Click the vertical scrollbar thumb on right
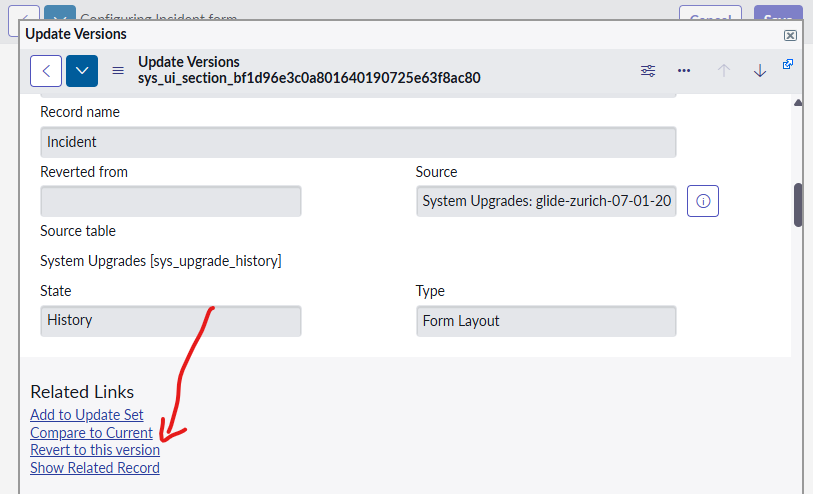Image resolution: width=813 pixels, height=494 pixels. pos(798,205)
